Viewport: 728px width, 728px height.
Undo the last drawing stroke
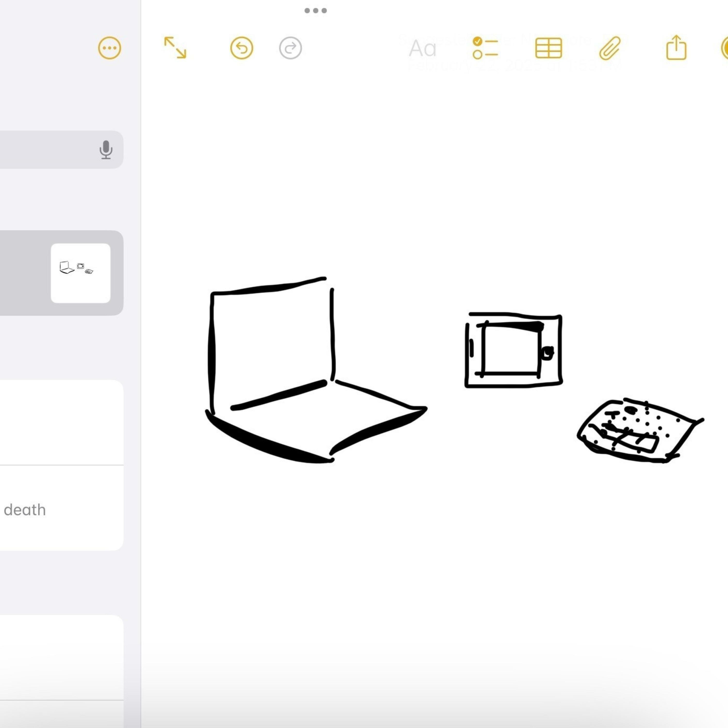click(x=241, y=48)
